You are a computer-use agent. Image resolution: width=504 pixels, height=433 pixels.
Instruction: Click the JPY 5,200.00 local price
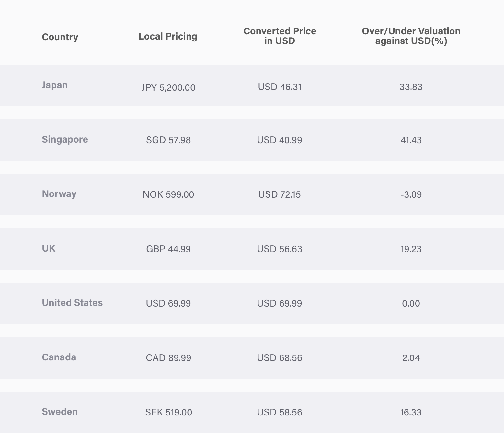[x=168, y=88]
